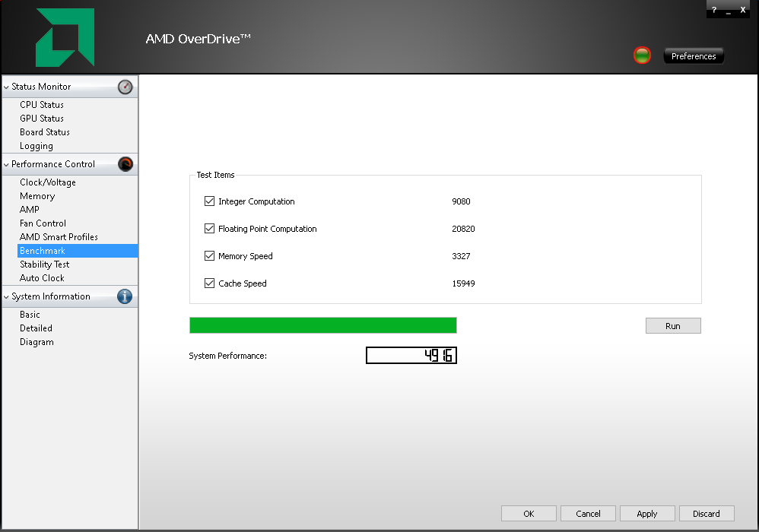The width and height of the screenshot is (759, 532).
Task: Click the System Information info icon
Action: coord(125,296)
